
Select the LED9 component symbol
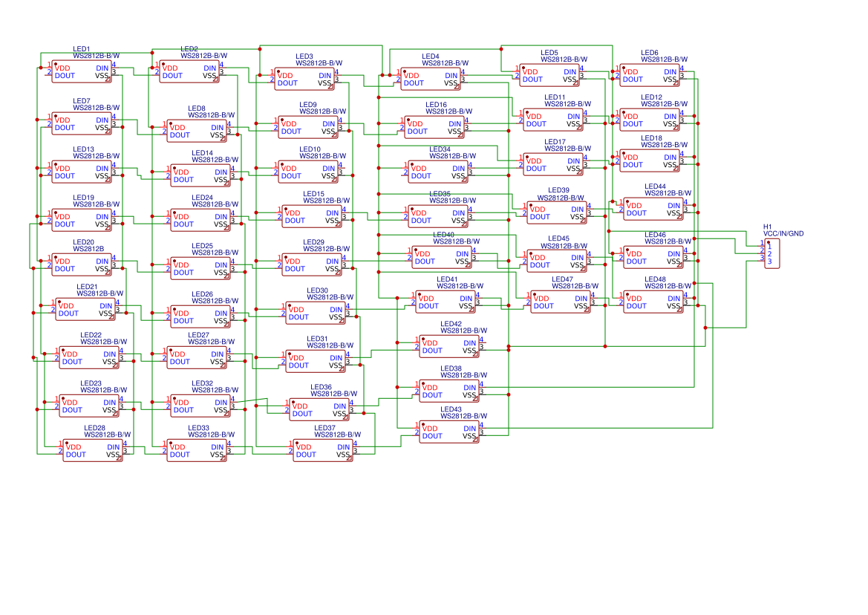point(308,127)
